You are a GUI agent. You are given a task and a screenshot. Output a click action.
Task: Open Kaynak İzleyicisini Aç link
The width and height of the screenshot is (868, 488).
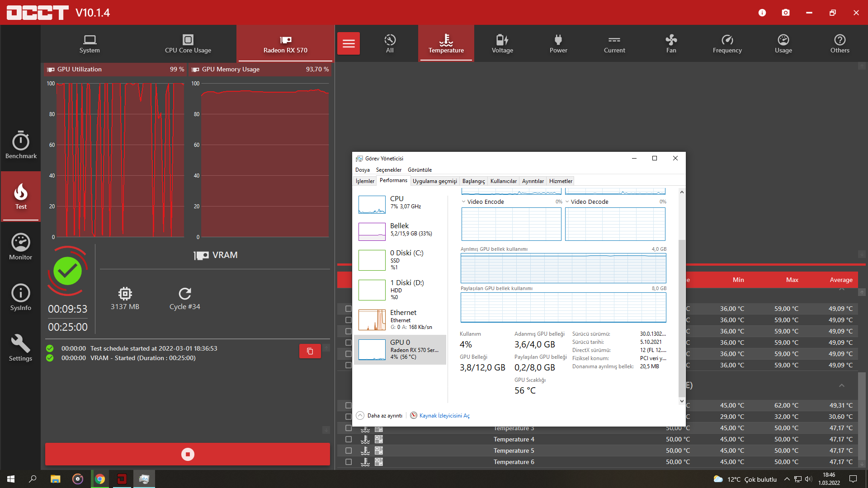pyautogui.click(x=444, y=416)
